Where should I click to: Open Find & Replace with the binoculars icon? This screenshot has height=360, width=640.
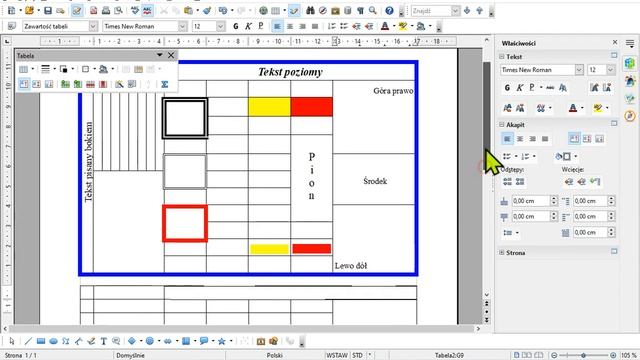click(x=310, y=11)
